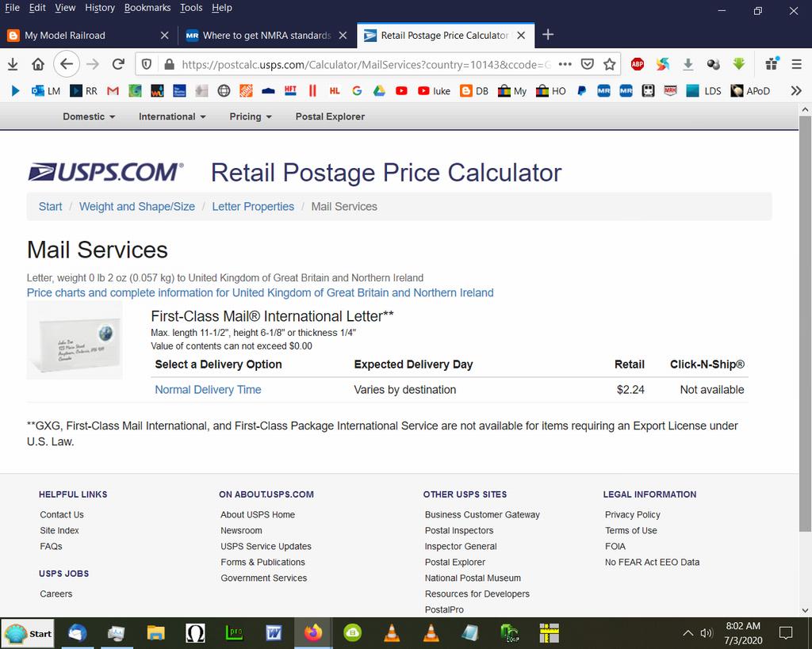Open the Gmail bookmark
The image size is (812, 649).
pyautogui.click(x=113, y=91)
